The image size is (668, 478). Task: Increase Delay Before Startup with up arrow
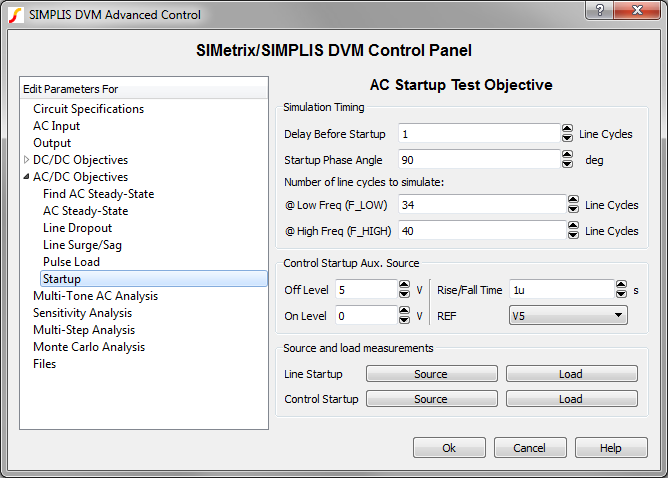pos(567,129)
